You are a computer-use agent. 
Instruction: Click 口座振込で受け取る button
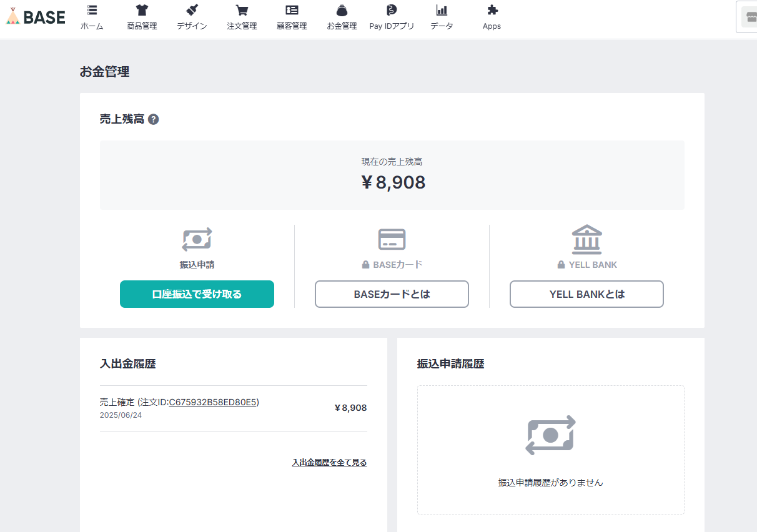click(197, 294)
